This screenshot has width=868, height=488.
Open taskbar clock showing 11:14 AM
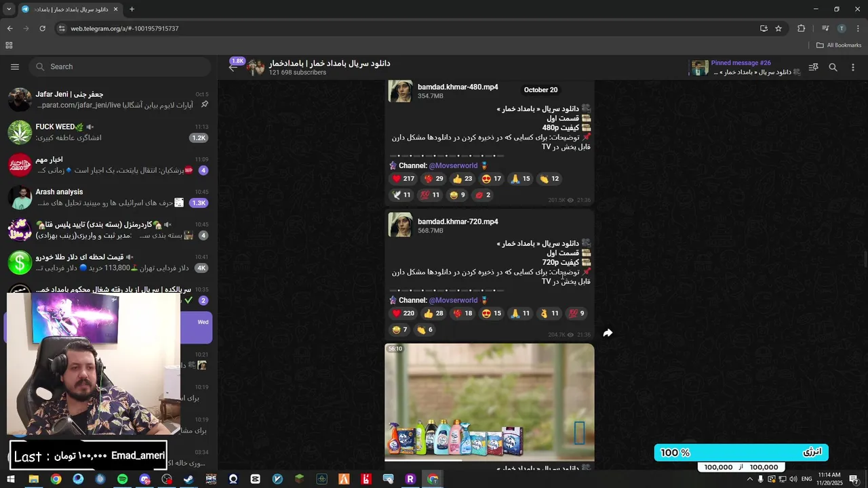[x=831, y=479]
